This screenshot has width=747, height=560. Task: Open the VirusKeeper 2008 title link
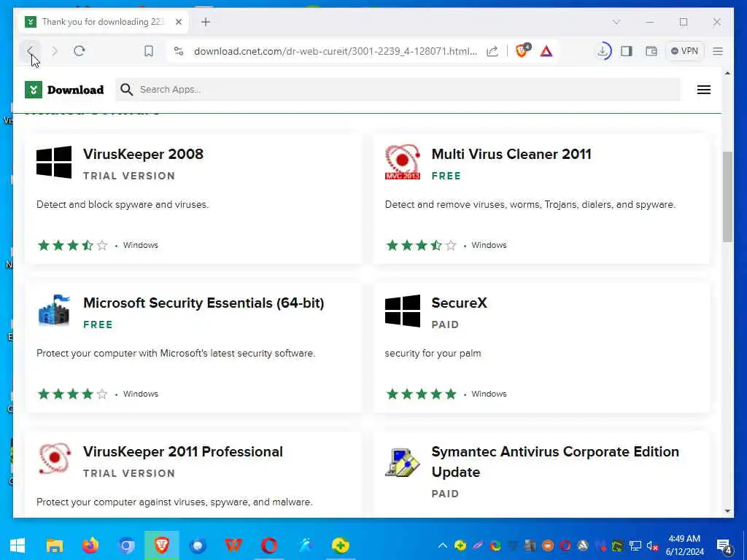coord(144,154)
